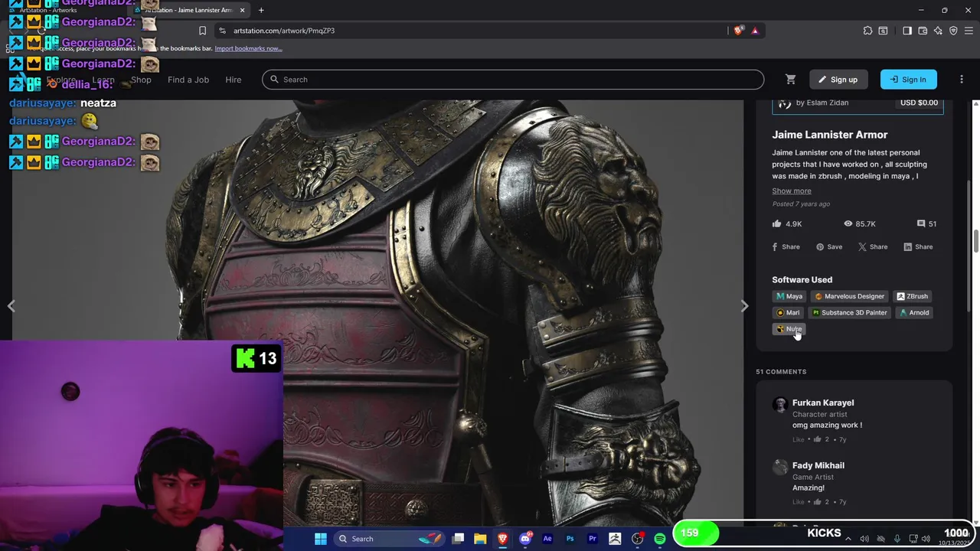Open the Brave VPN shield icon

click(x=953, y=31)
